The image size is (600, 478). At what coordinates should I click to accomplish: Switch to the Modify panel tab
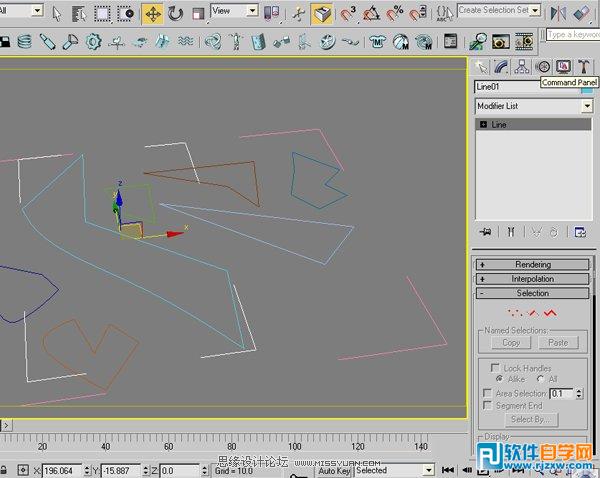pos(501,67)
